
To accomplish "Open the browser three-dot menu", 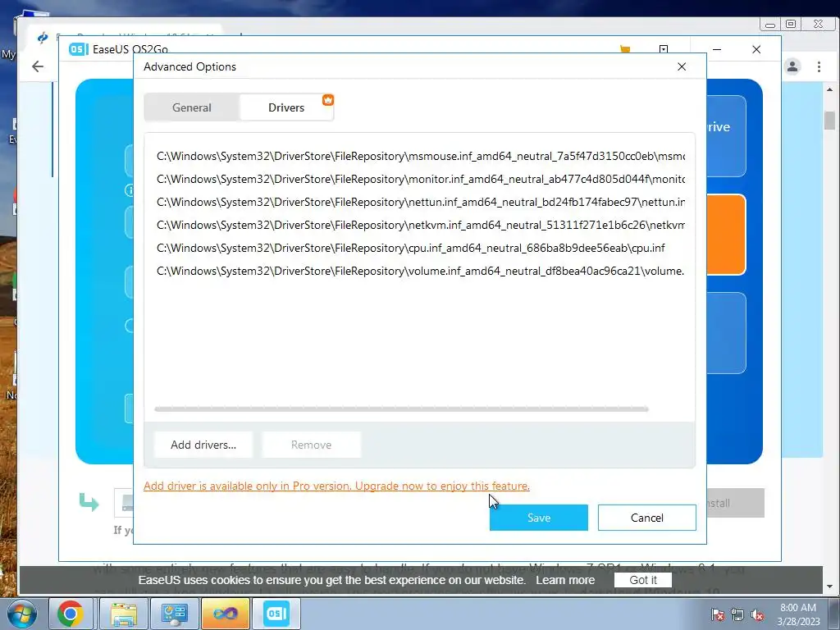I will [x=819, y=66].
